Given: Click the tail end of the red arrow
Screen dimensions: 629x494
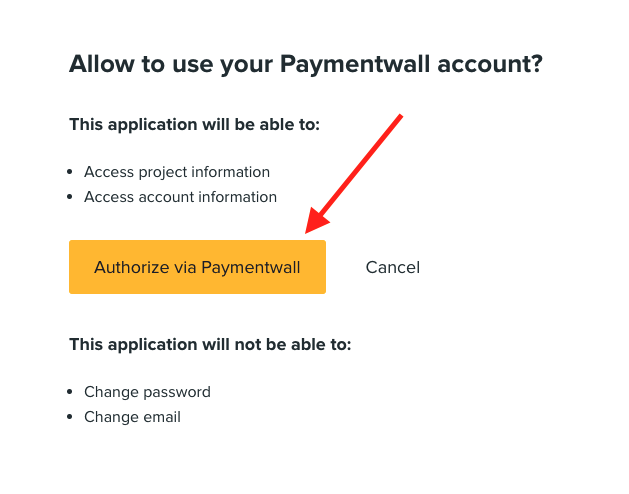Looking at the screenshot, I should pos(400,117).
